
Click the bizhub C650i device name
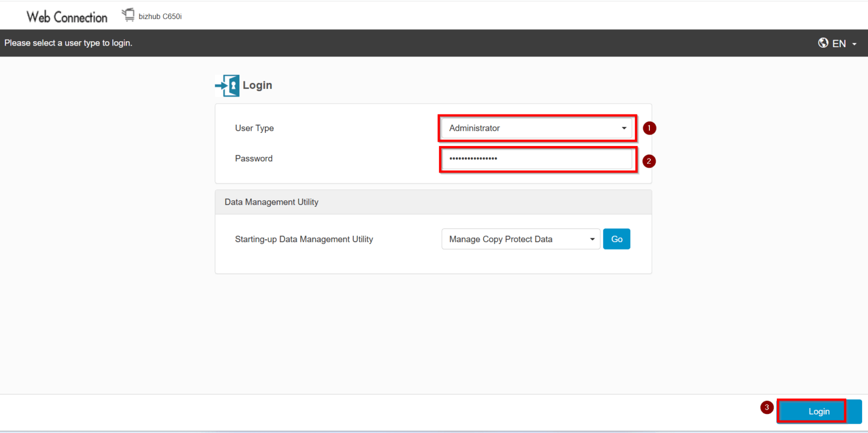click(x=160, y=17)
